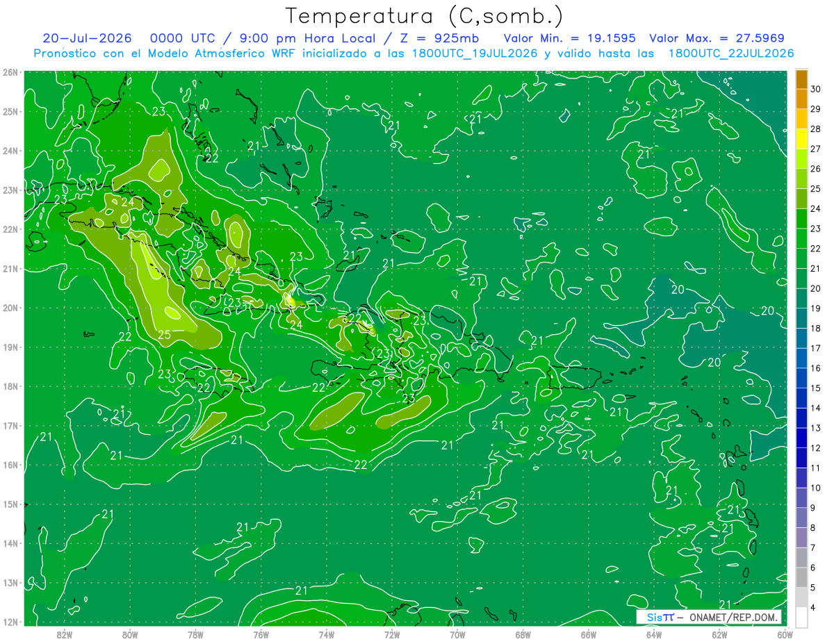The width and height of the screenshot is (834, 644).
Task: Click the '18N' latitude axis label
Action: point(10,386)
